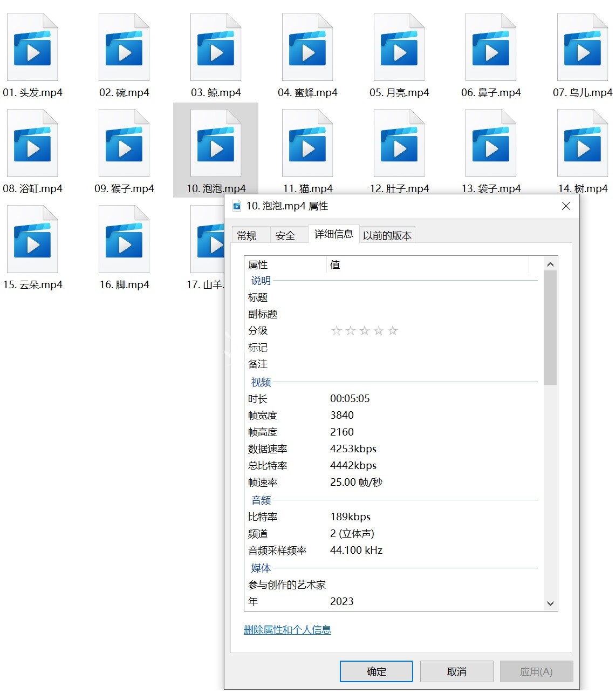Click the 确定 button

[x=376, y=671]
